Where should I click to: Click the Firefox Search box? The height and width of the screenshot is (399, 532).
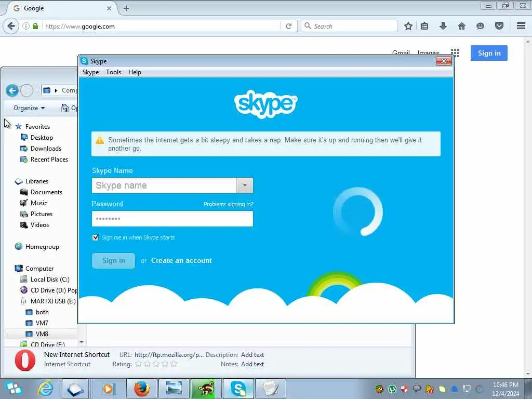click(x=349, y=26)
